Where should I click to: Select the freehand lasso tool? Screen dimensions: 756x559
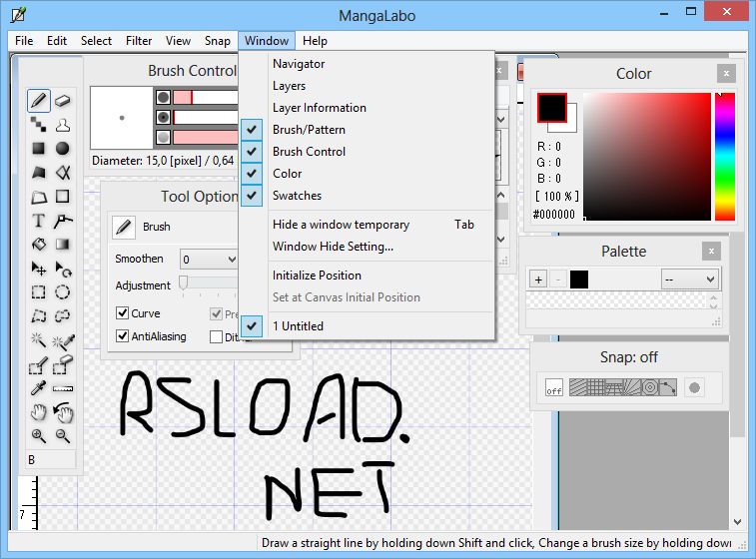click(x=62, y=316)
